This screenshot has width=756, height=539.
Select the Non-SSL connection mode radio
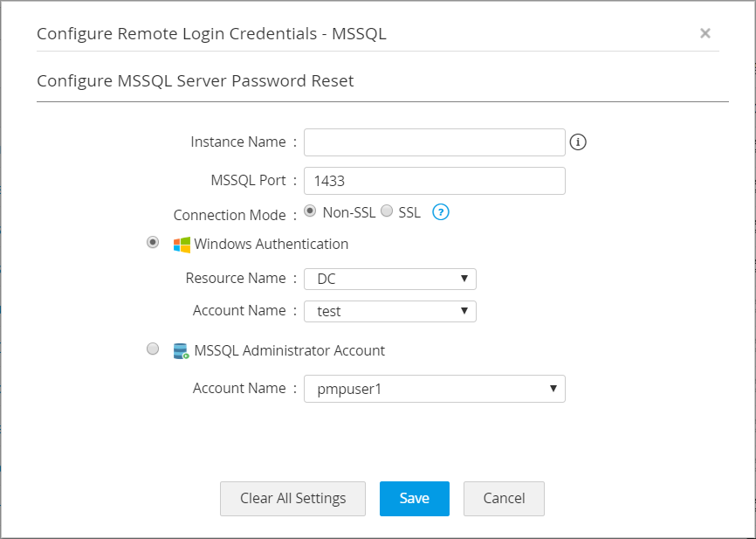pos(310,211)
